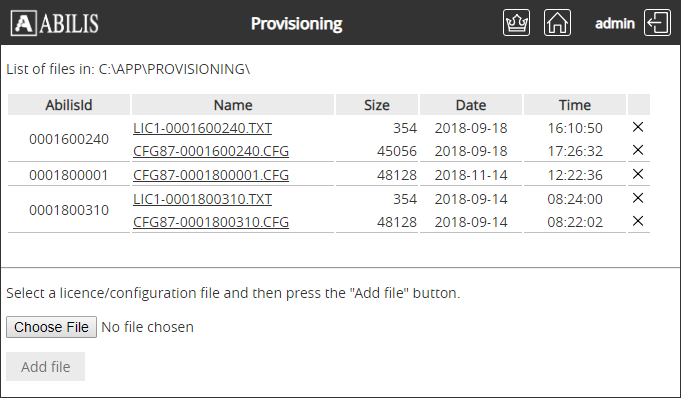Screen dimensions: 681x398
Task: Select the AbilisId 0001800001 cell
Action: point(69,175)
